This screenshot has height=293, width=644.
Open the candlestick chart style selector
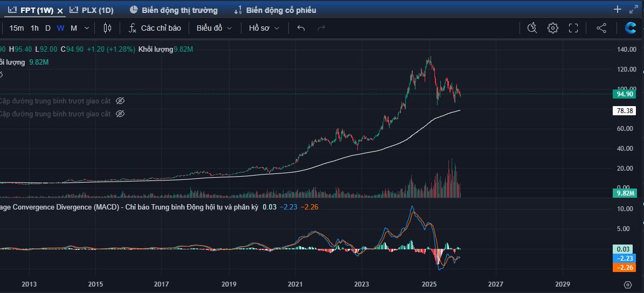107,28
